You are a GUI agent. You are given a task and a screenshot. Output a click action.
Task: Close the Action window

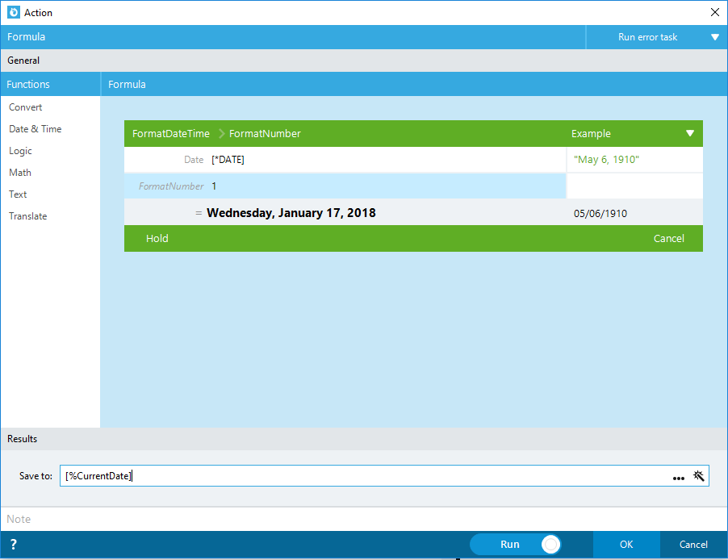tap(715, 12)
